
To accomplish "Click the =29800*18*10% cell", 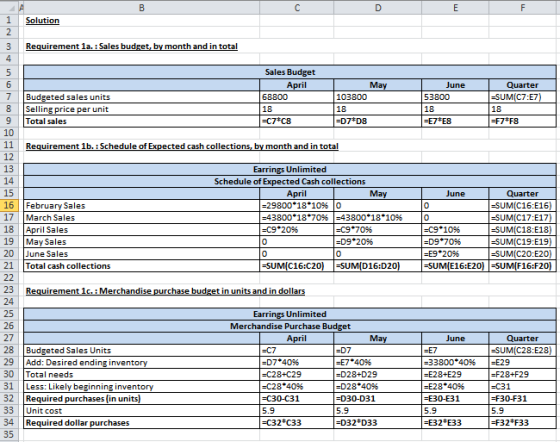I will [297, 205].
